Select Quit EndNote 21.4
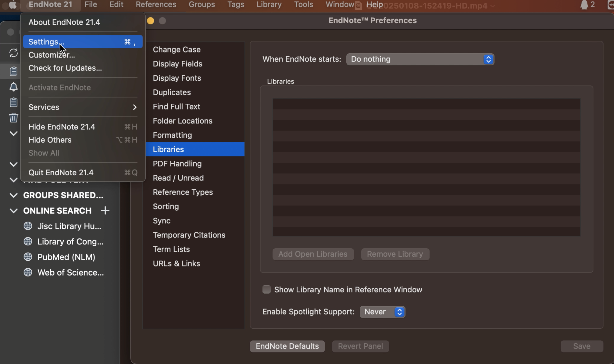614x364 pixels. click(83, 173)
